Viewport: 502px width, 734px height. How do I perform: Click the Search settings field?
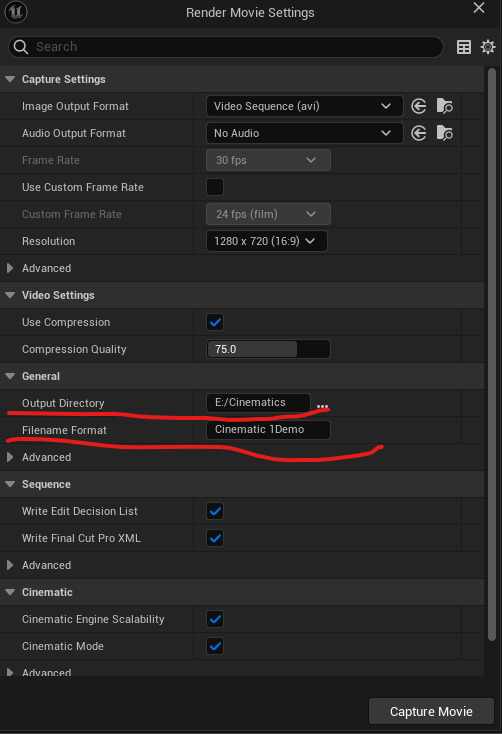pos(226,47)
